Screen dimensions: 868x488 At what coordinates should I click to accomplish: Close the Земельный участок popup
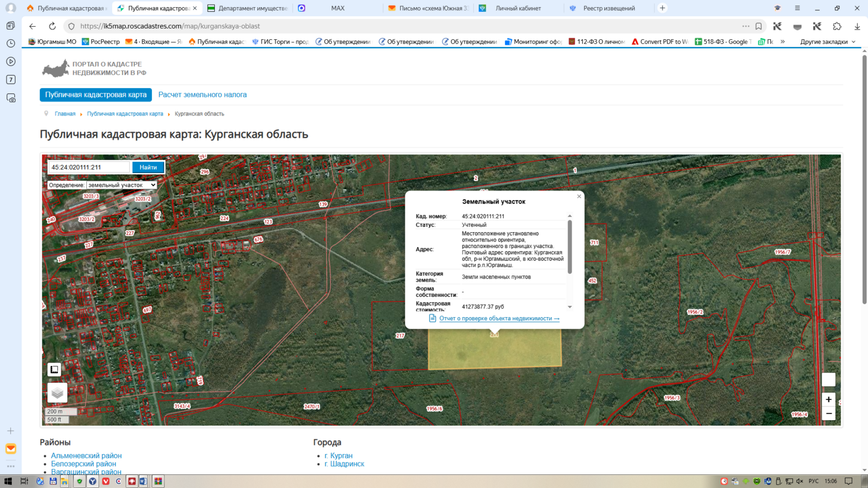(579, 196)
